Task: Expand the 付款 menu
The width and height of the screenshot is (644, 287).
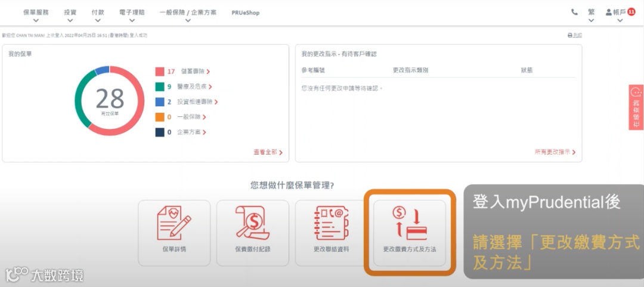Action: 98,16
